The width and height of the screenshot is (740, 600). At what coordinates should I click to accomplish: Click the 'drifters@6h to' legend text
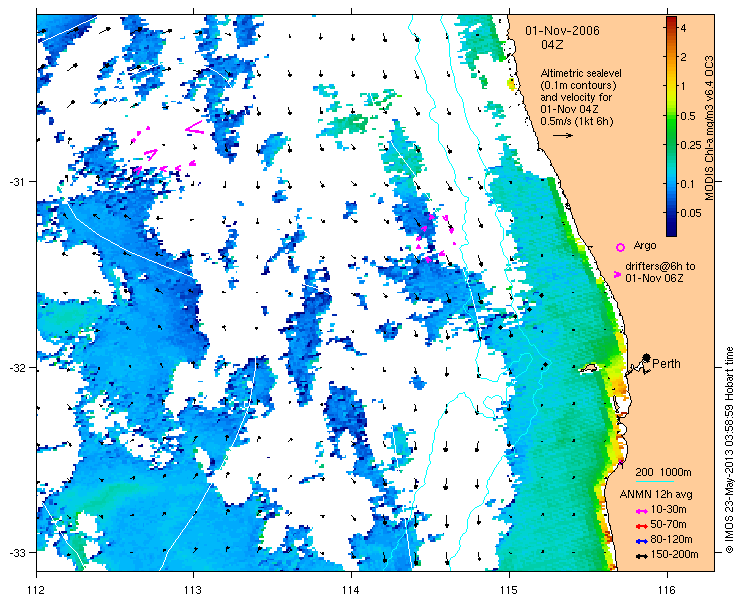click(x=660, y=267)
